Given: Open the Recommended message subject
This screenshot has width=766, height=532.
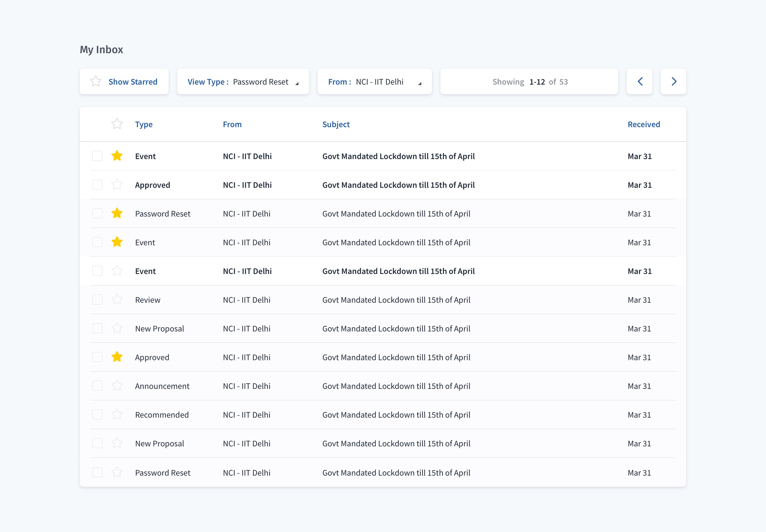Looking at the screenshot, I should [396, 415].
